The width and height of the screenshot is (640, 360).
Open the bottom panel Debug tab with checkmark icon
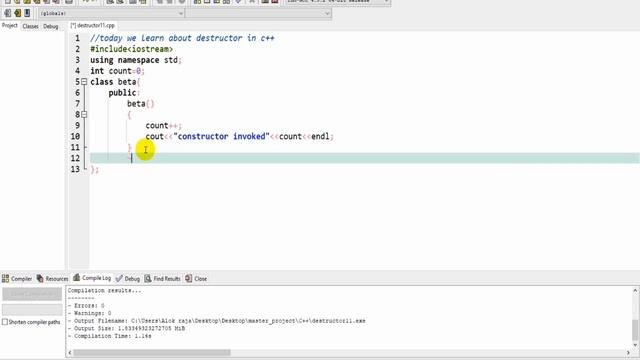(x=128, y=278)
